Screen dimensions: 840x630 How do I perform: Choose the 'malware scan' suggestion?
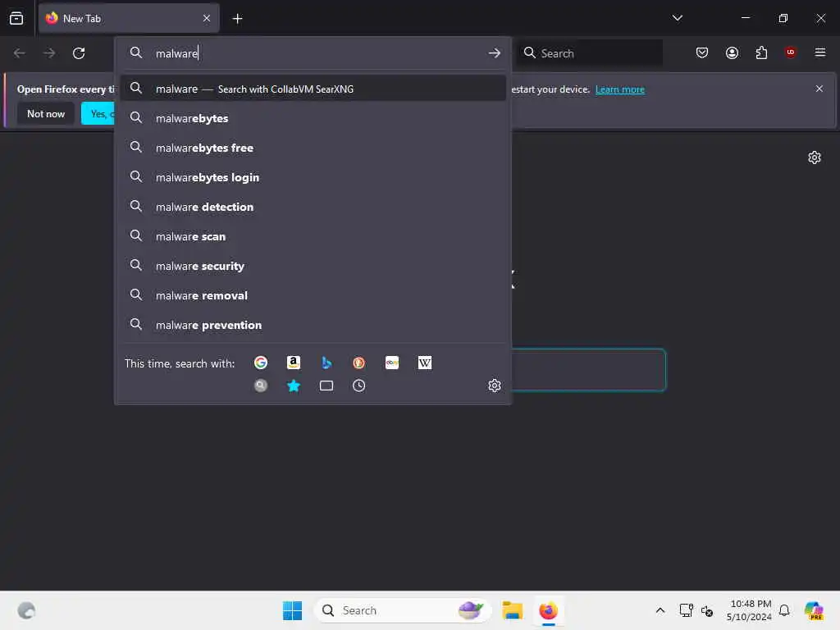[313, 236]
